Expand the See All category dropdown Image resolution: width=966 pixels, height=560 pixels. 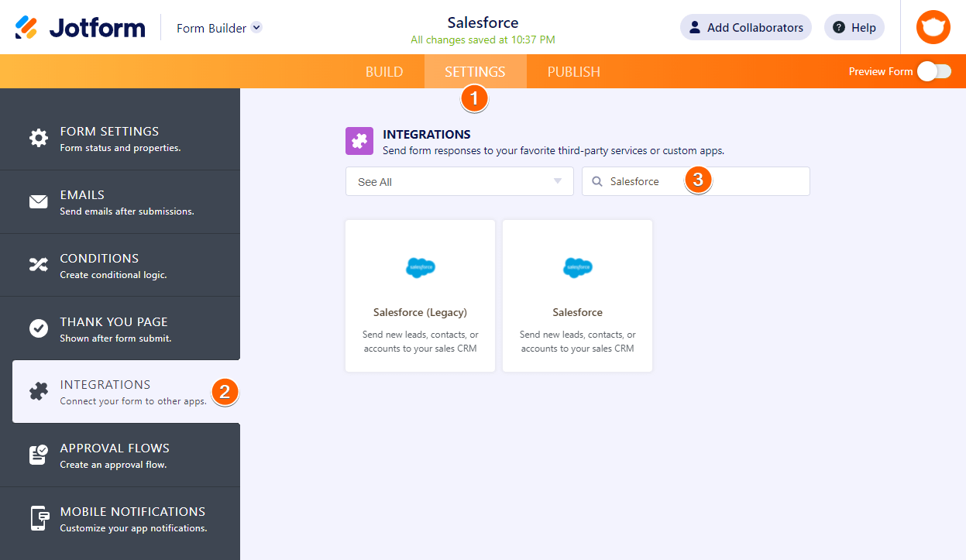[x=459, y=181]
